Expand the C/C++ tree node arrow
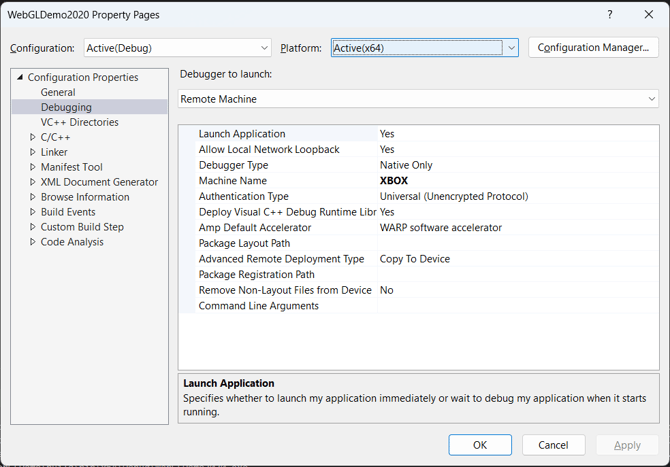The image size is (670, 467). tap(32, 137)
